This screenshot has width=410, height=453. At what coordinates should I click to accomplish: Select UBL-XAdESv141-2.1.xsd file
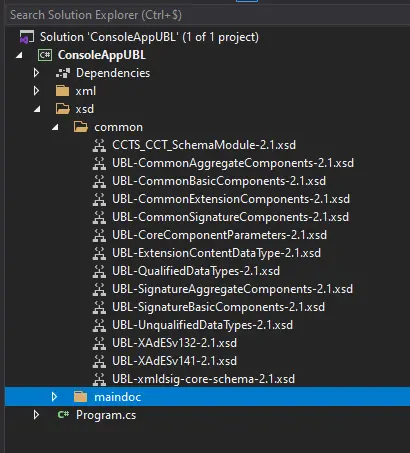click(x=174, y=361)
